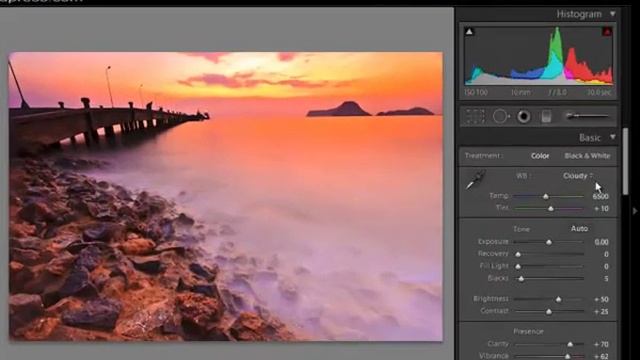The image size is (640, 360).
Task: Click the Exposure slider label
Action: [493, 242]
